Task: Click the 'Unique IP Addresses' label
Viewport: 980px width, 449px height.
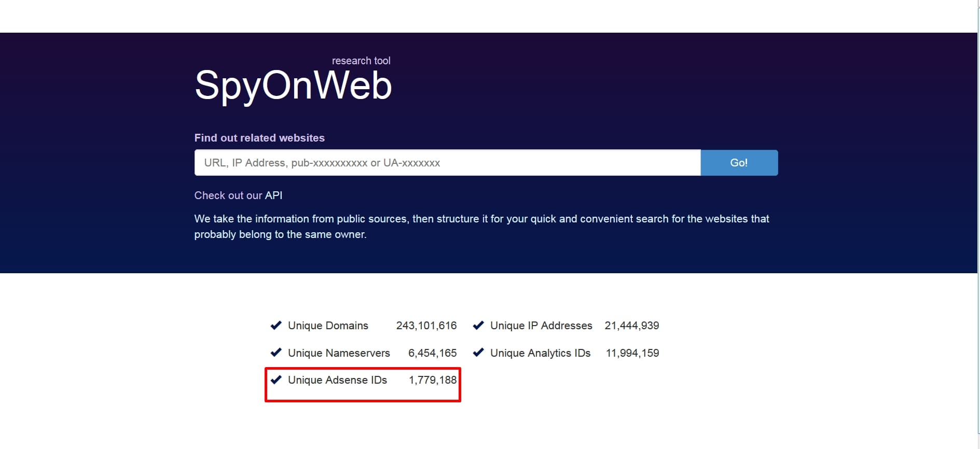Action: [541, 326]
